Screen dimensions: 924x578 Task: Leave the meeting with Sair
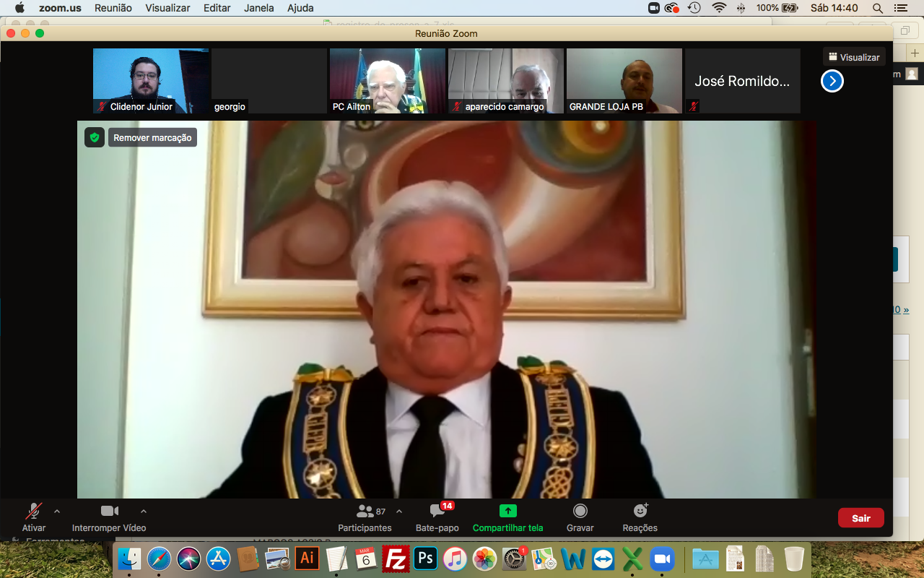pos(860,518)
